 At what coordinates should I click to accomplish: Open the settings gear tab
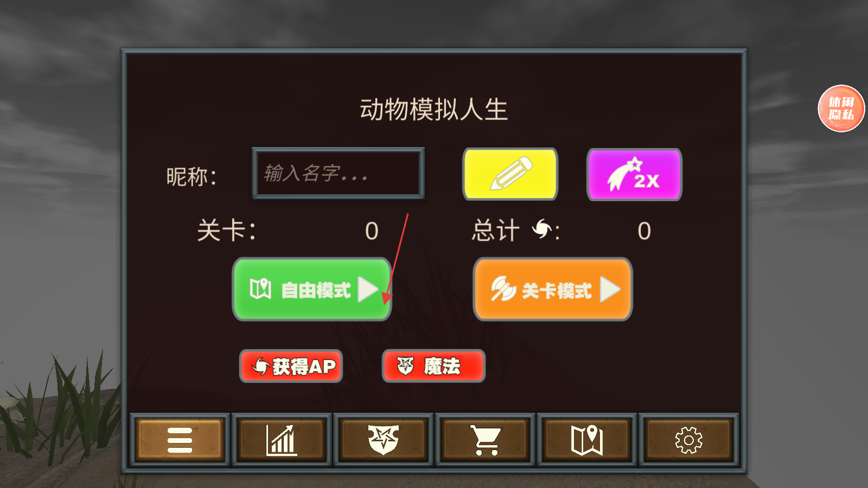coord(688,440)
